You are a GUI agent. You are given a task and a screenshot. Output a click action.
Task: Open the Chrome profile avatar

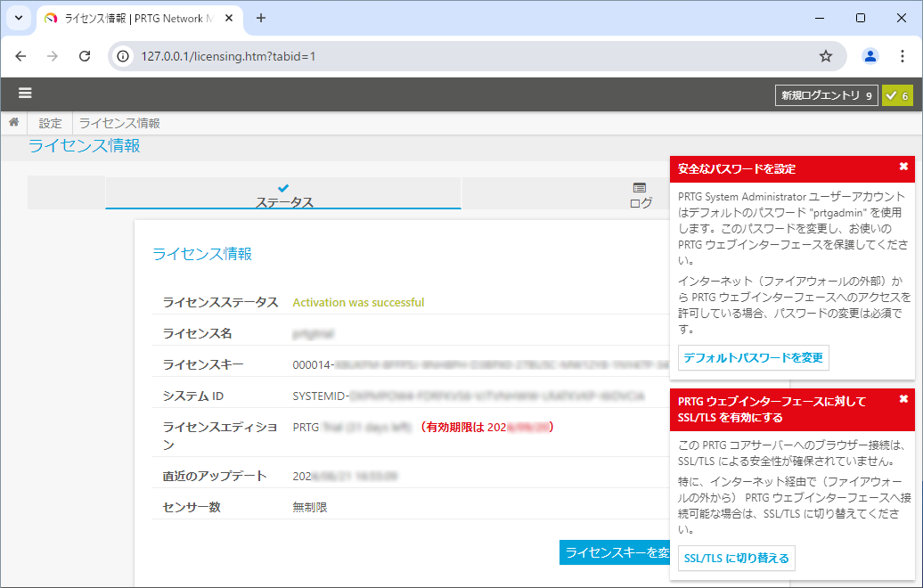coord(870,56)
